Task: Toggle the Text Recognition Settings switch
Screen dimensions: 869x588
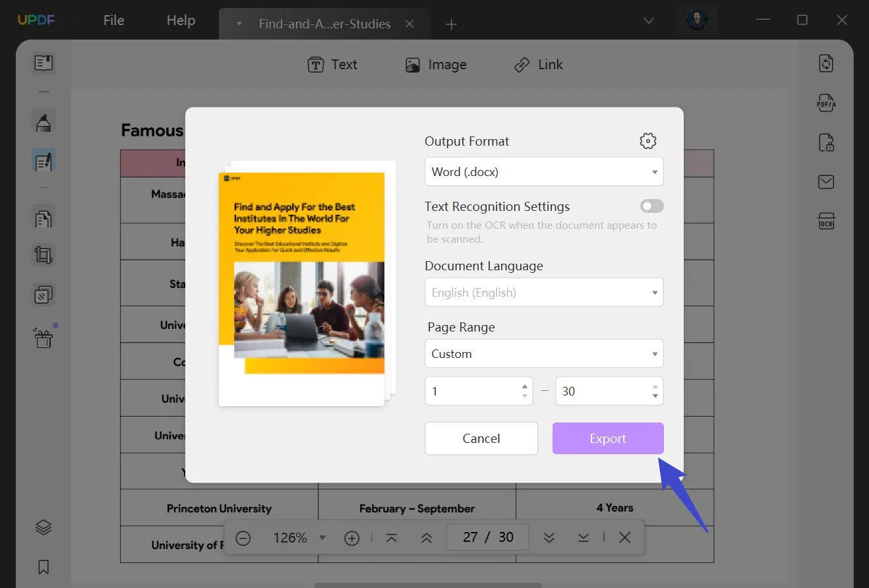Action: [x=651, y=206]
